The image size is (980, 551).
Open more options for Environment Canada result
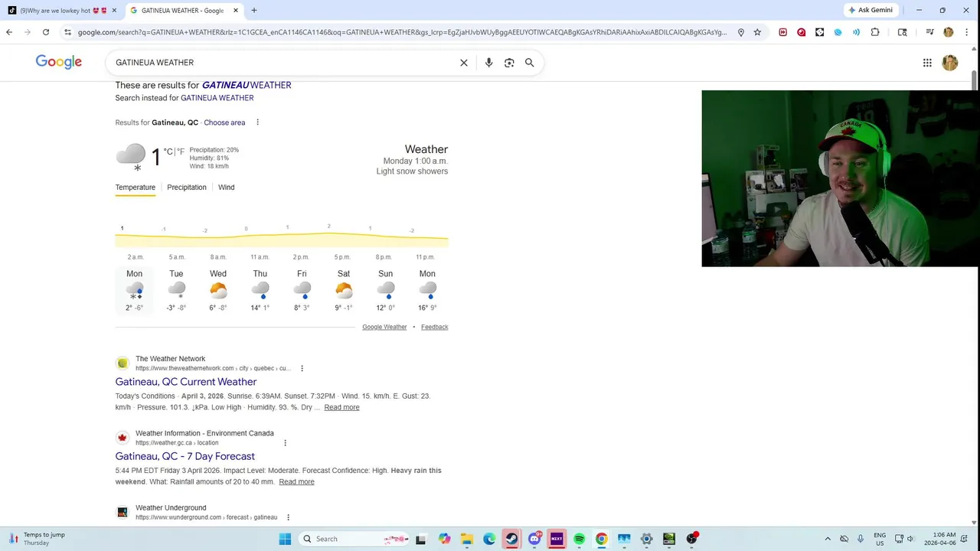click(x=285, y=443)
